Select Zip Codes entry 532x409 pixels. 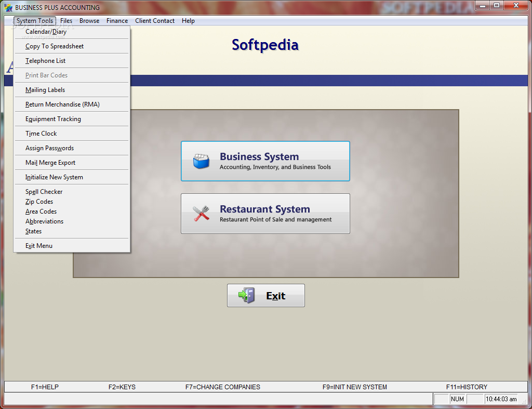point(72,202)
